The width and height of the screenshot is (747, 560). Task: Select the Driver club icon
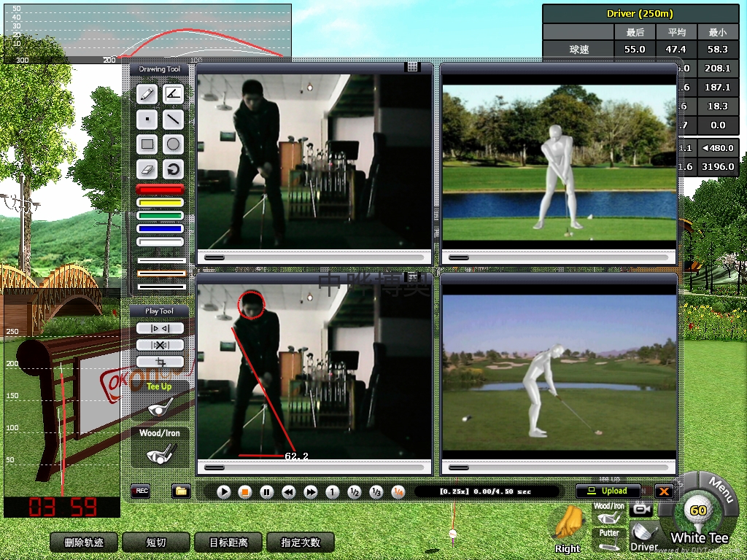pos(643,537)
